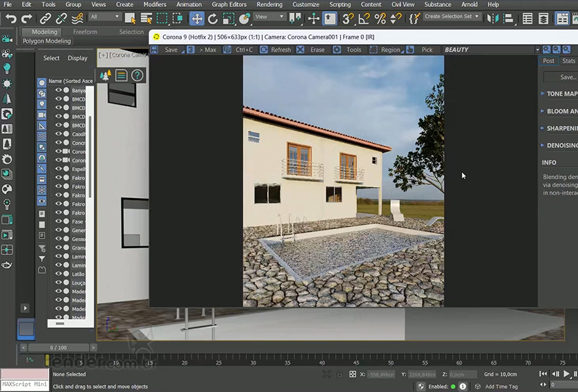Click the teapot Render icon in left sidebar
578x392 pixels.
pyautogui.click(x=7, y=265)
